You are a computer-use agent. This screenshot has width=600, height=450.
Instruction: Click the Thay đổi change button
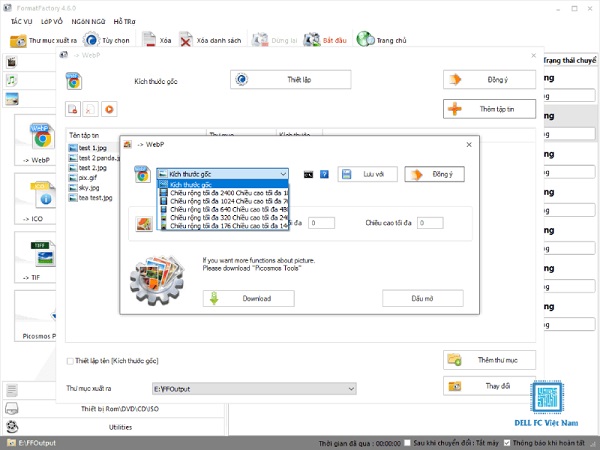[x=489, y=386]
